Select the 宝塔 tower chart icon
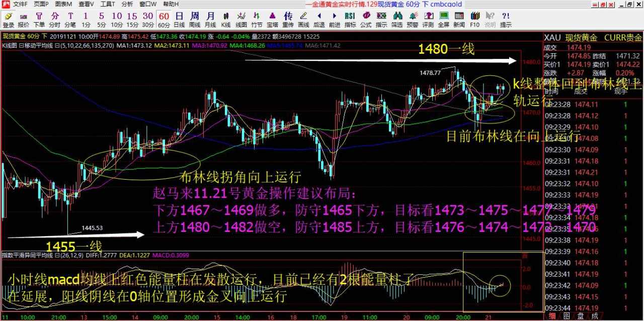This screenshot has width=644, height=321. (x=273, y=20)
